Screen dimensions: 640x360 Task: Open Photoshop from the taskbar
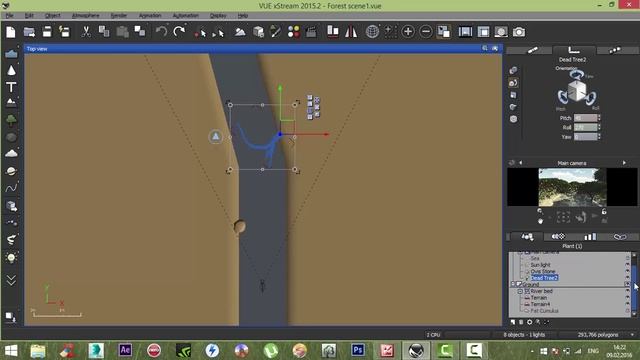[358, 350]
